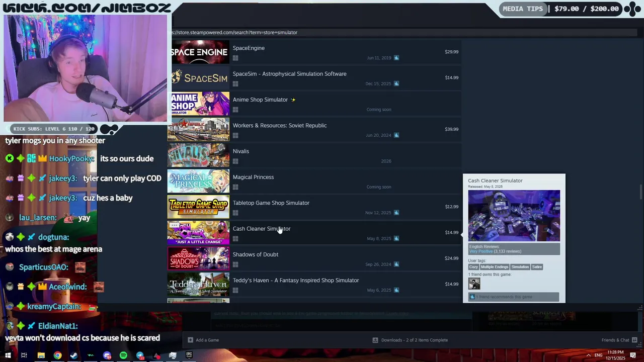Click the Workers & Resources: Soviet Republic title
644x362 pixels.
280,125
